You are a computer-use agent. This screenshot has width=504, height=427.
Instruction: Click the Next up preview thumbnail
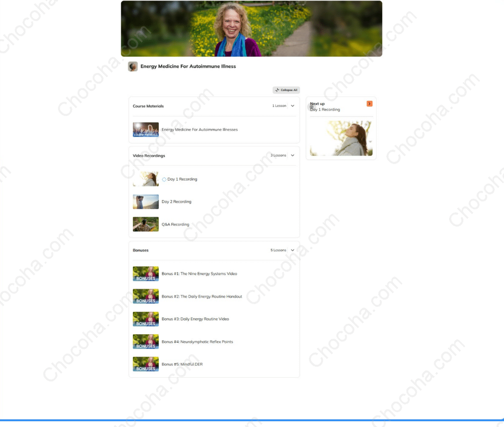coord(341,138)
